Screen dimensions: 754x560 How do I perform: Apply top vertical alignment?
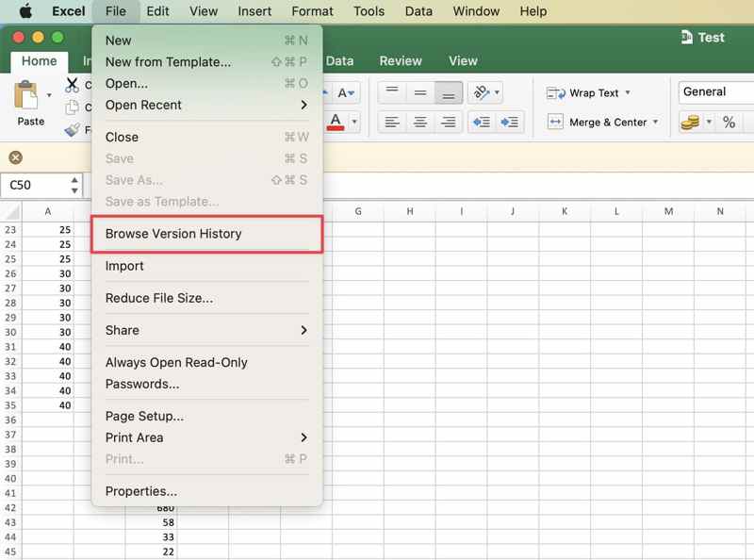pyautogui.click(x=392, y=92)
